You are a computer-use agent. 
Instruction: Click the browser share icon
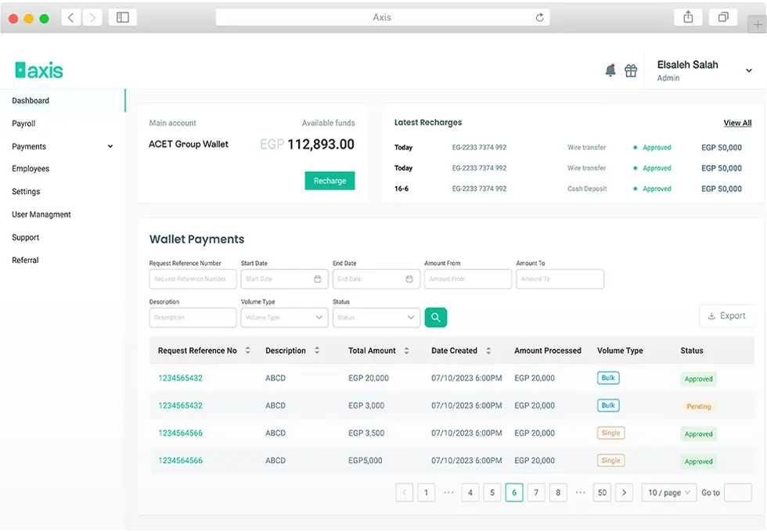pos(688,17)
